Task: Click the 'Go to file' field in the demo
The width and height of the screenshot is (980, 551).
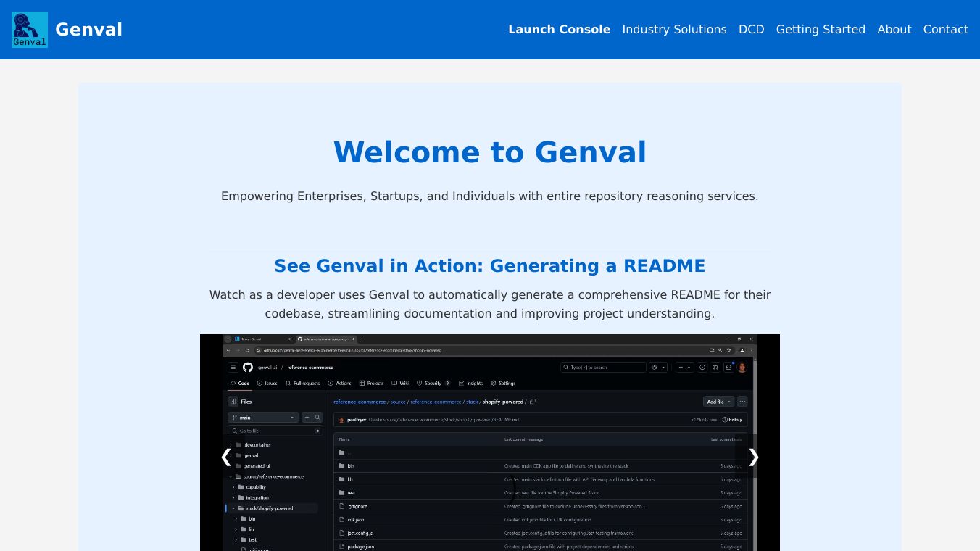Action: click(x=275, y=431)
